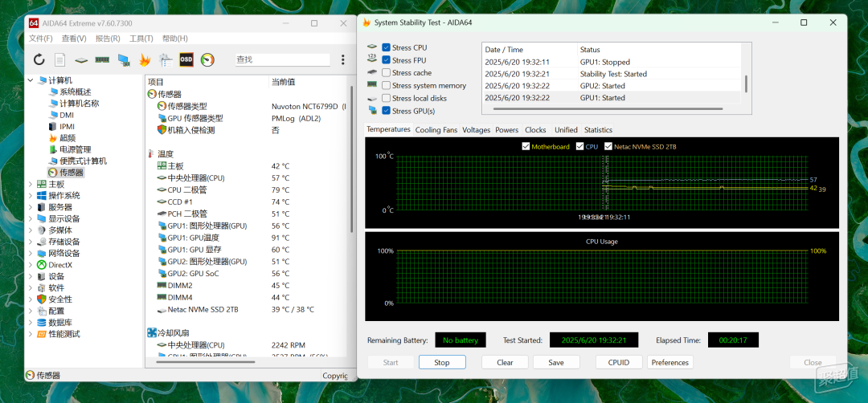Click the blue monitor icon in AIDA64 toolbar
The height and width of the screenshot is (403, 868).
point(124,59)
